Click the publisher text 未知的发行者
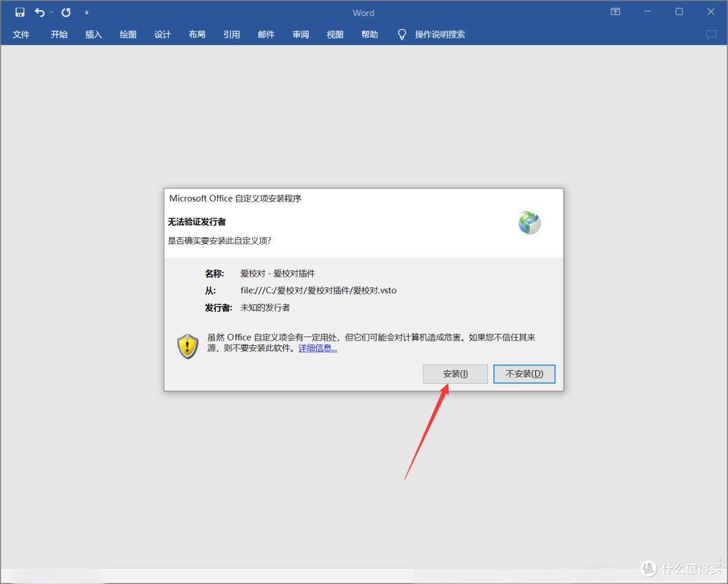 [265, 308]
